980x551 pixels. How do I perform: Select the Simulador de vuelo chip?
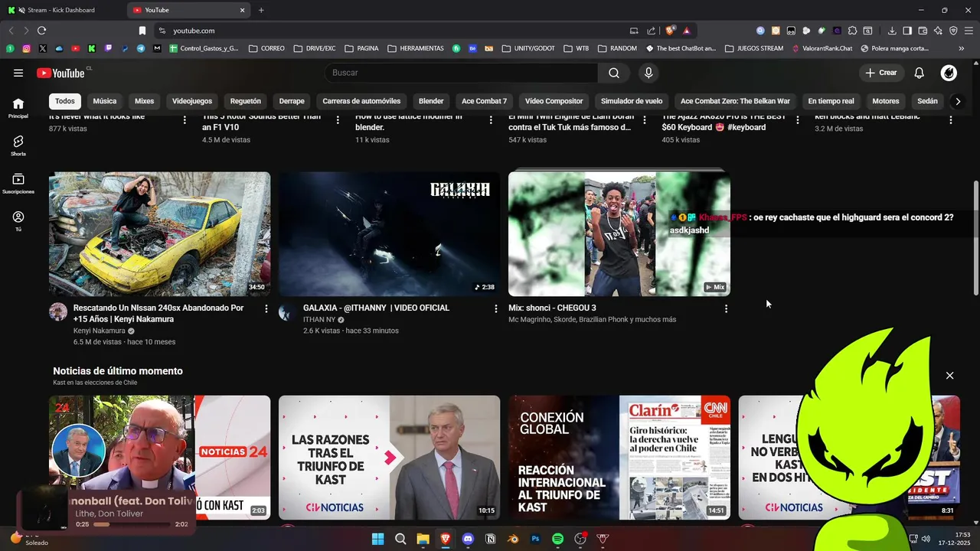coord(632,101)
